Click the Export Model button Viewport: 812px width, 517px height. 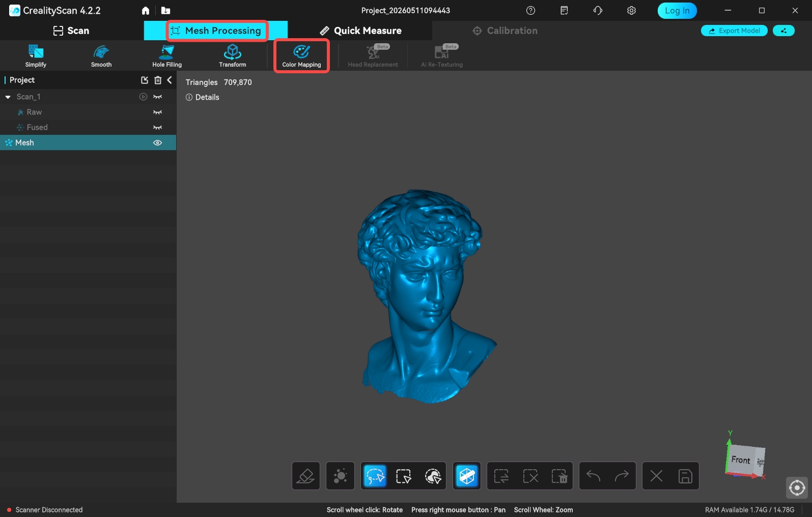734,31
